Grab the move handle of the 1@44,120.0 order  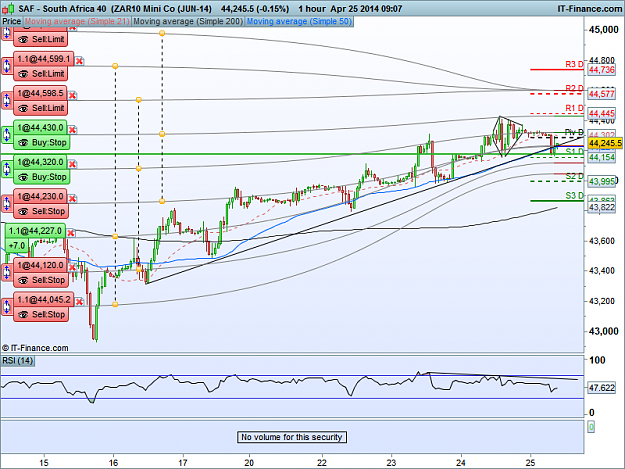tap(7, 272)
